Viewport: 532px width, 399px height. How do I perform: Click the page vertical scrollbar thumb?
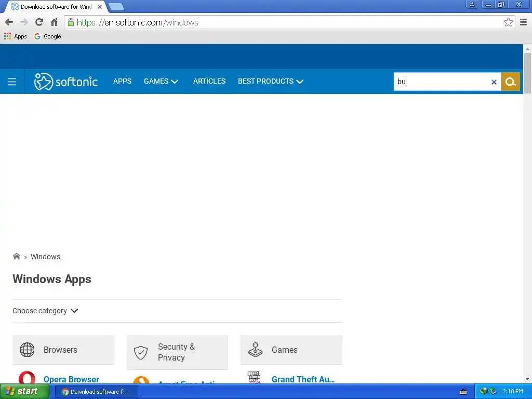[x=527, y=73]
